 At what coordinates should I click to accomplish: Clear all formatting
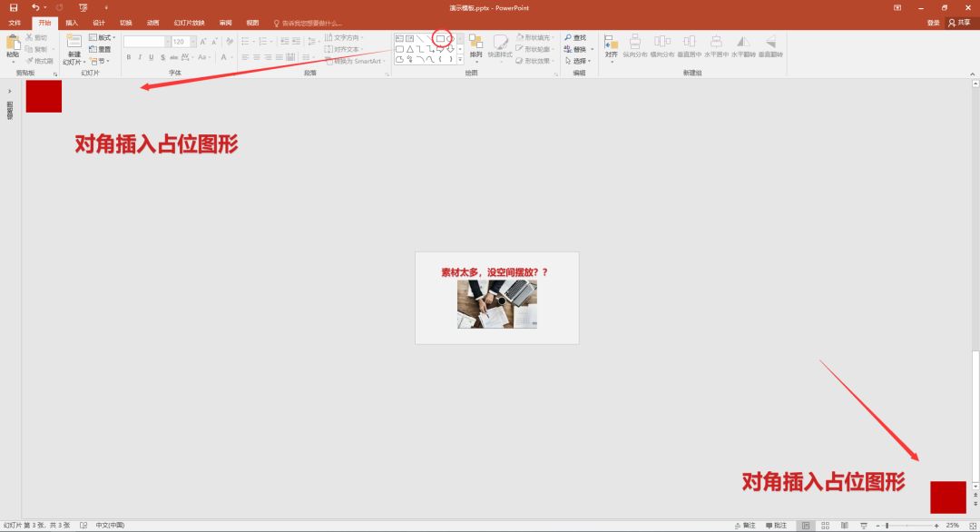(230, 41)
